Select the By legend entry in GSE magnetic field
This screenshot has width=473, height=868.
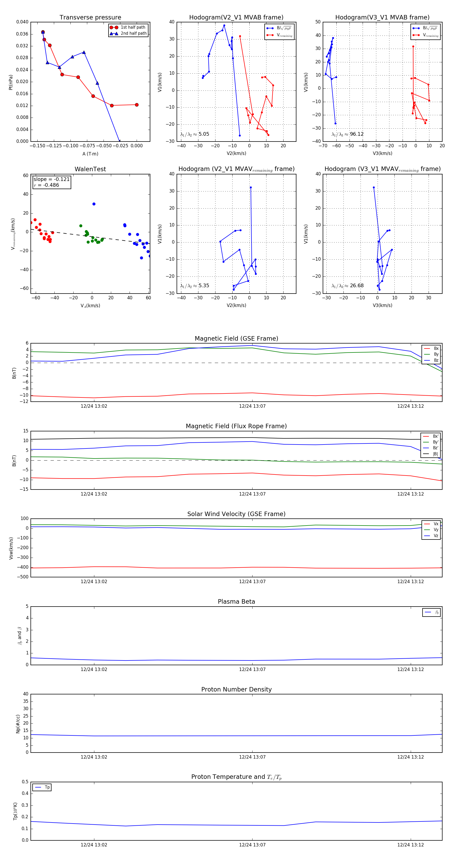pyautogui.click(x=431, y=354)
